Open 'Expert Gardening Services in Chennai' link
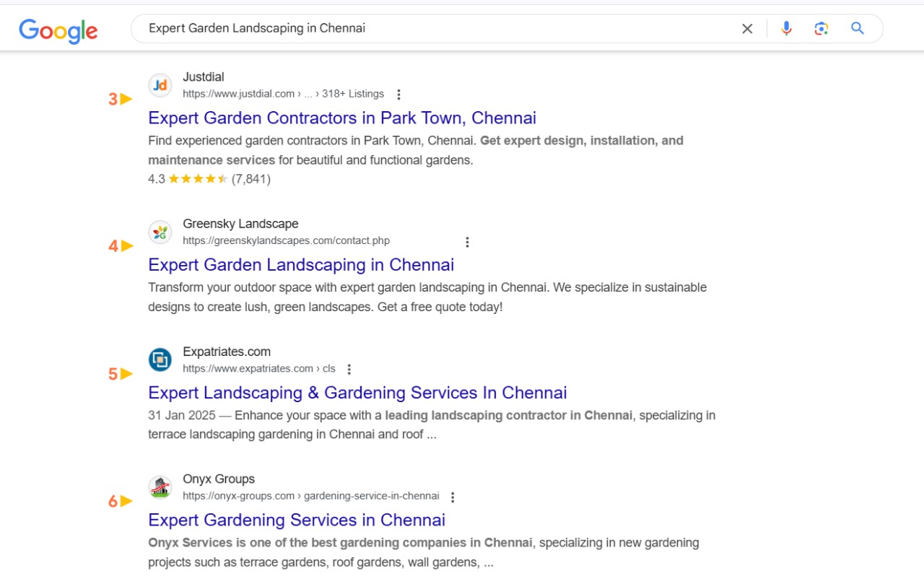 coord(297,520)
